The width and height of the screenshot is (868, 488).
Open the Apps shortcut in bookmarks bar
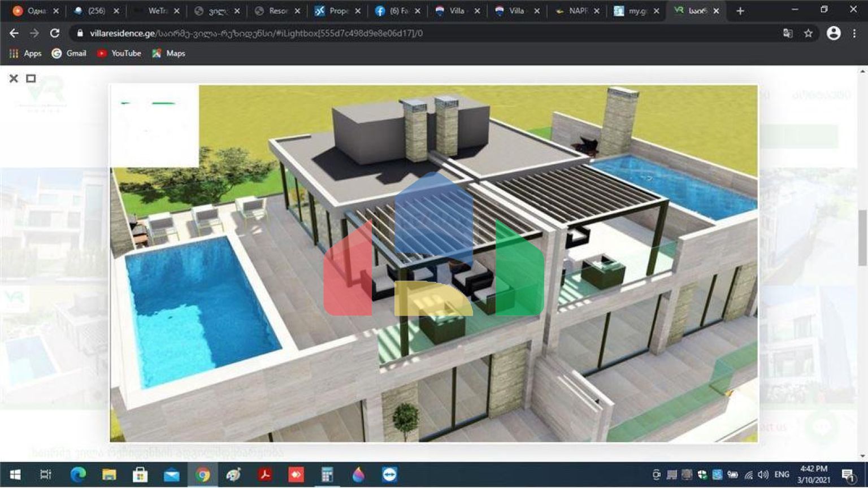point(25,53)
